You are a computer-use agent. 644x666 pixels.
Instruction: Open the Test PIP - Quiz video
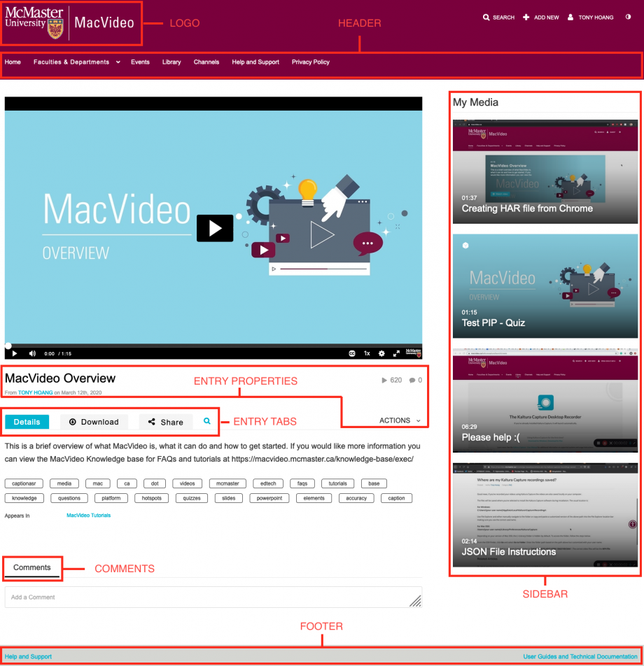(x=545, y=286)
